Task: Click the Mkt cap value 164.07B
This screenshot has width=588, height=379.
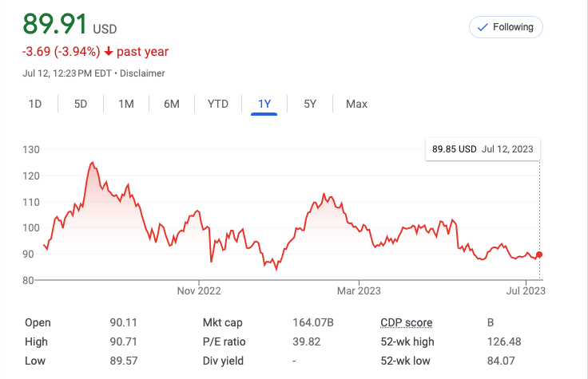Action: tap(313, 323)
